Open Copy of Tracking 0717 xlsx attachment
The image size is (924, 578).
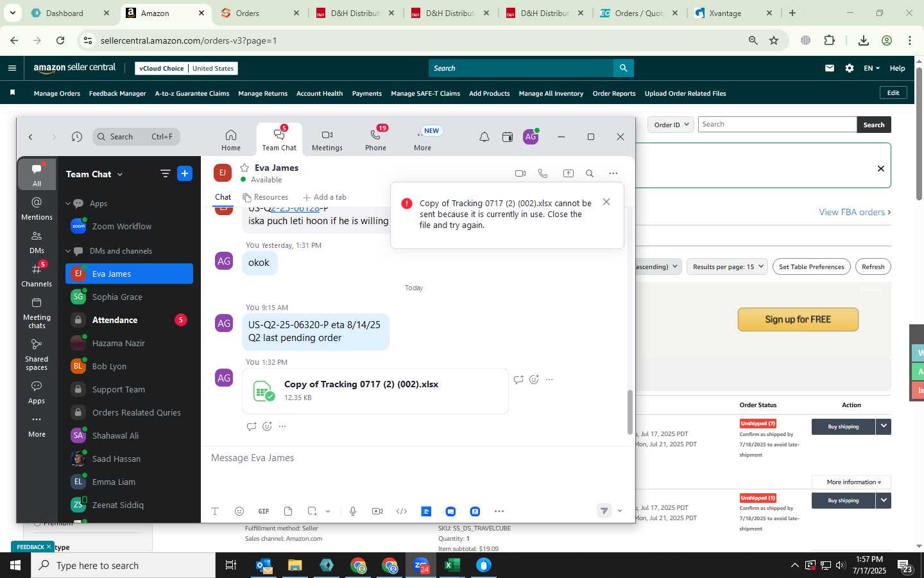(375, 390)
